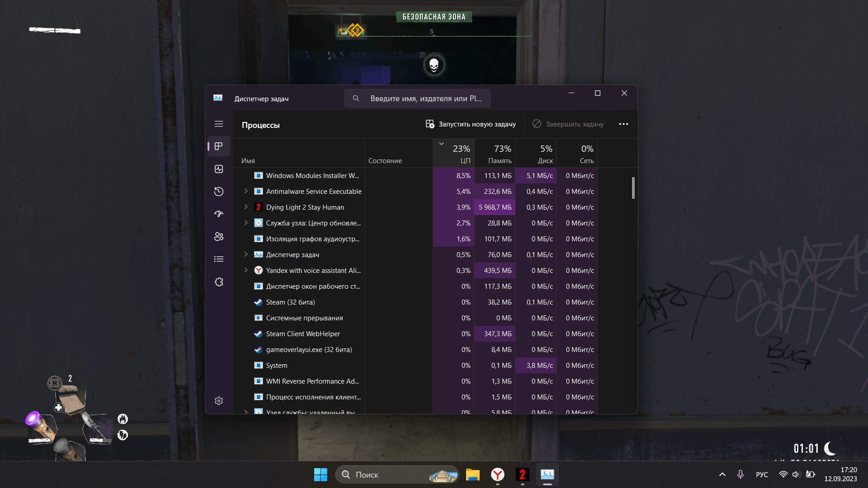Click the 5 968,7 МБ memory cell
The width and height of the screenshot is (868, 488).
(495, 207)
